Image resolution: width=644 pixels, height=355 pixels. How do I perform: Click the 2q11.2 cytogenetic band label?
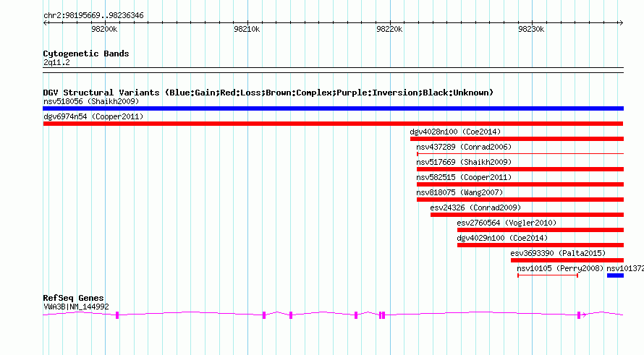pyautogui.click(x=56, y=62)
